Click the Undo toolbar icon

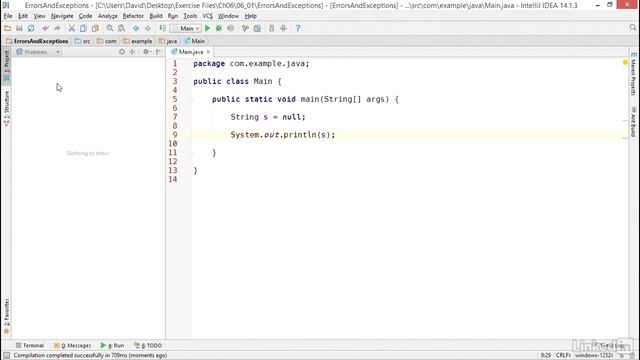click(x=45, y=28)
